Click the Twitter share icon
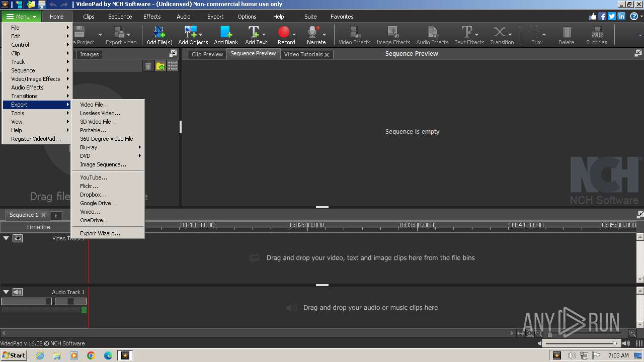 [612, 16]
